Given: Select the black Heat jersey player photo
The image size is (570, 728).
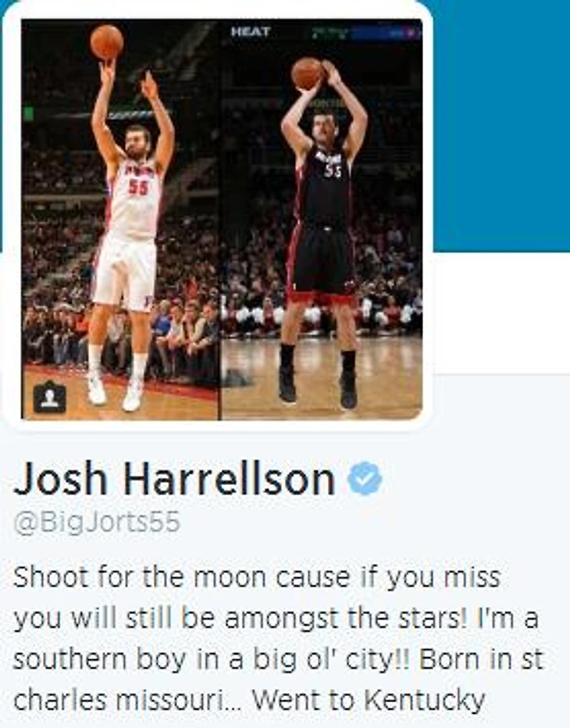Looking at the screenshot, I should pos(321,219).
